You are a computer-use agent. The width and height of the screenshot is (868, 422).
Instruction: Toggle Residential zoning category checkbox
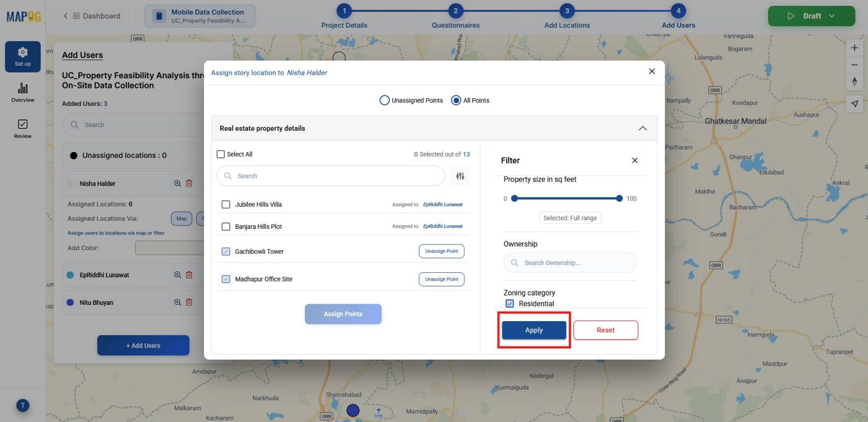(x=510, y=304)
